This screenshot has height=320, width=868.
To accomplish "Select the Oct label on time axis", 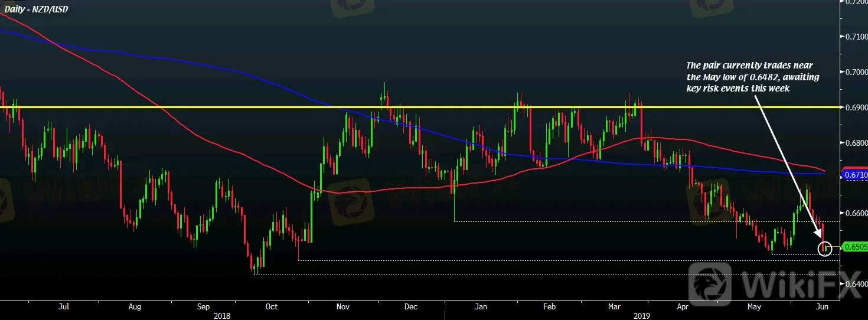I will click(272, 307).
